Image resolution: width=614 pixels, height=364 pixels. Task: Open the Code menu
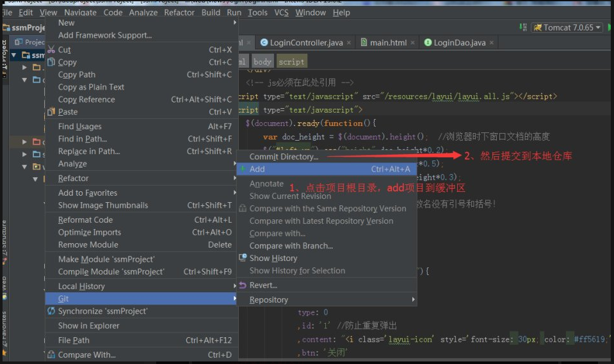pos(113,13)
